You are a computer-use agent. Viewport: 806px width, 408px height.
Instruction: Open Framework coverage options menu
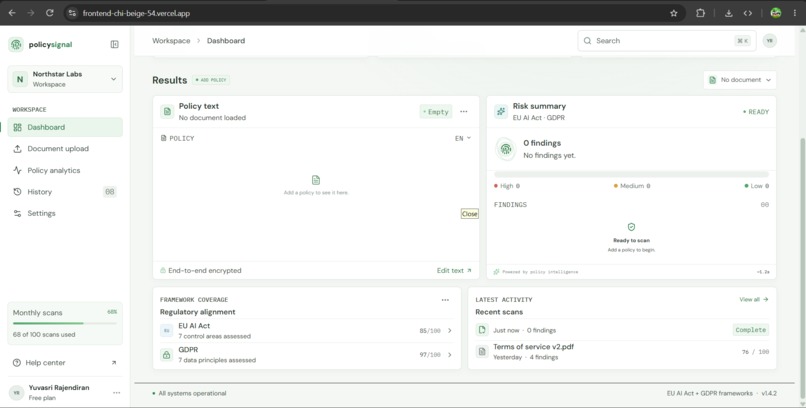445,300
